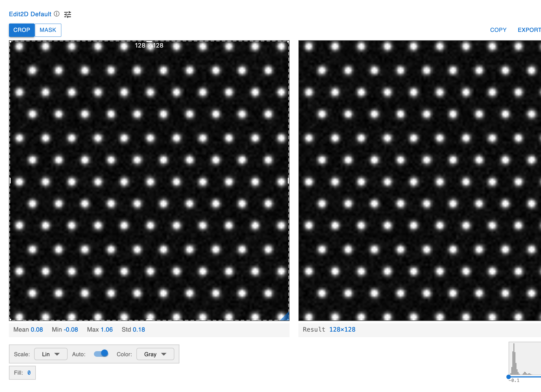Switch to the MASK tab
This screenshot has width=541, height=392.
(x=48, y=30)
